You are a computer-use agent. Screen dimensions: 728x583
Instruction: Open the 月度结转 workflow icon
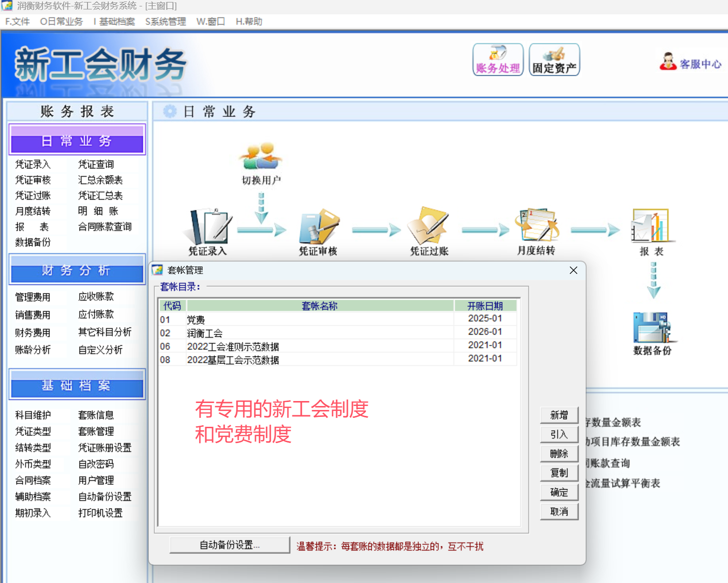tap(536, 232)
